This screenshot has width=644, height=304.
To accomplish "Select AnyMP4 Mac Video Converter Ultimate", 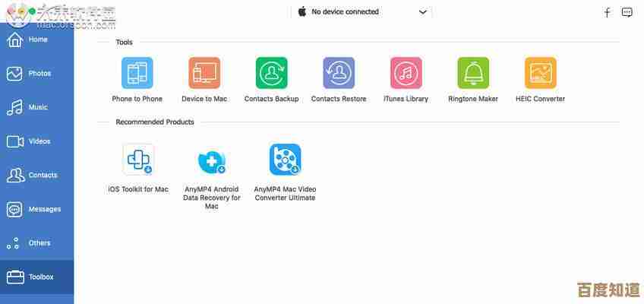I will [x=285, y=160].
